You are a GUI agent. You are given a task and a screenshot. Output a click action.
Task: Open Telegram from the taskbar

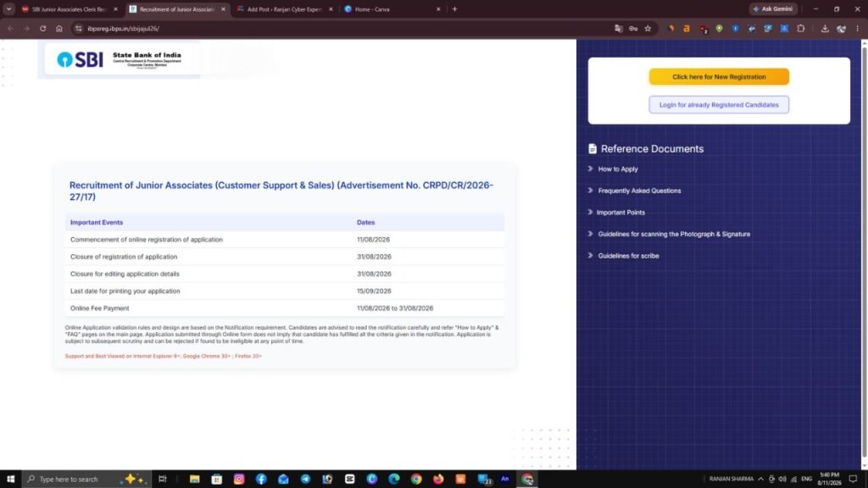coord(305,479)
